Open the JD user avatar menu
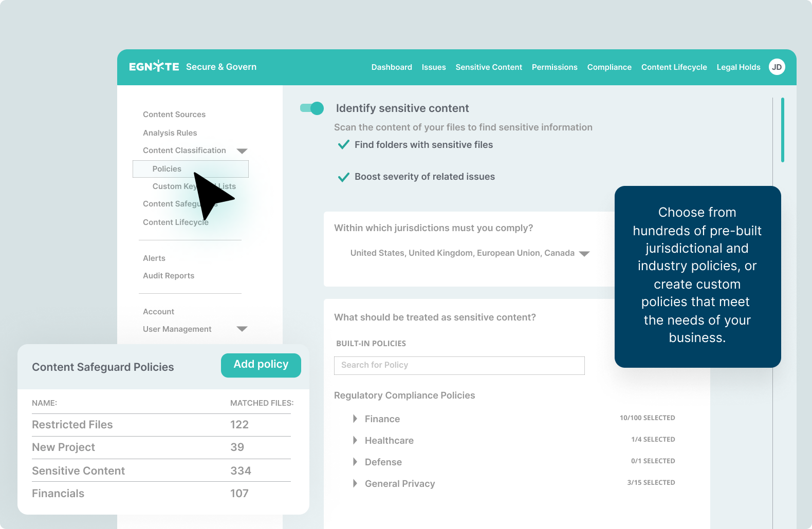The height and width of the screenshot is (529, 812). pyautogui.click(x=777, y=67)
